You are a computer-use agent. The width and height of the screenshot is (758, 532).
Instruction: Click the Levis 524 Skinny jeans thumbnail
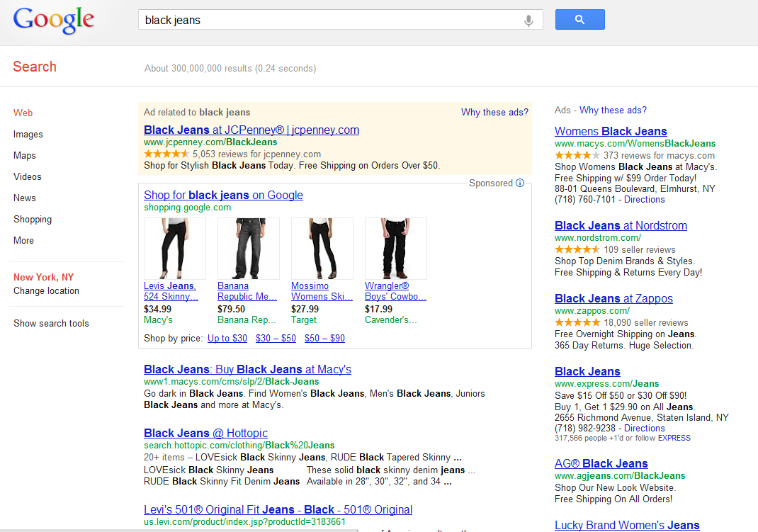tap(175, 249)
